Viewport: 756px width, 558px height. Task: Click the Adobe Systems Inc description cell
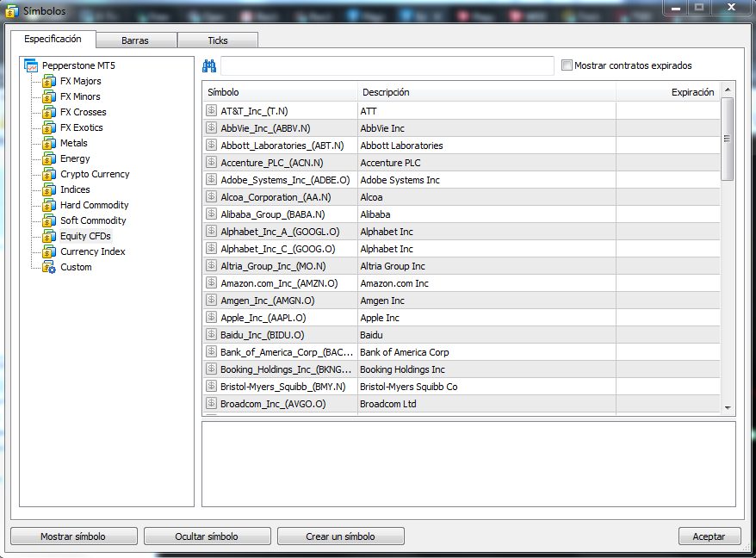tap(487, 180)
